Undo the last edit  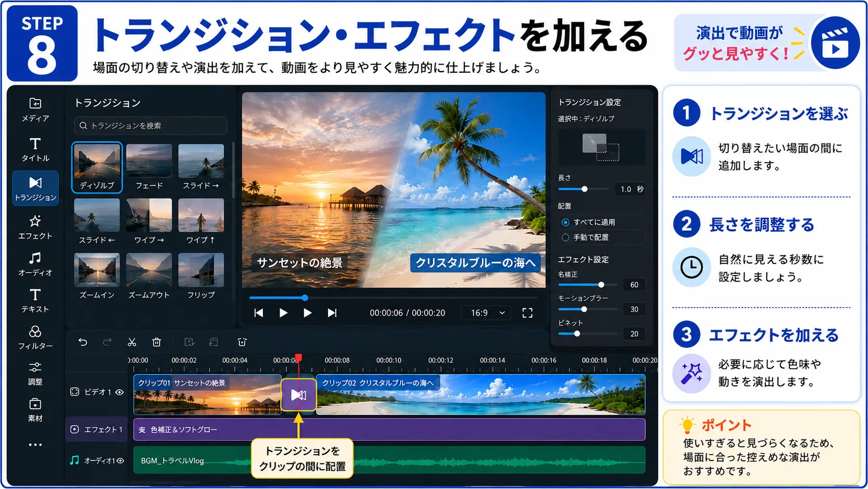[x=83, y=342]
